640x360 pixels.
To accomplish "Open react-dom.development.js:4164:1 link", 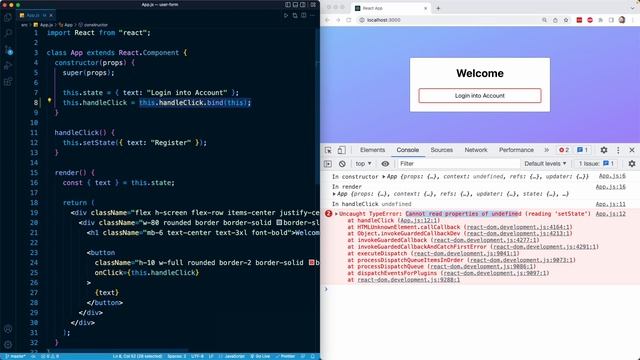I will 518,227.
